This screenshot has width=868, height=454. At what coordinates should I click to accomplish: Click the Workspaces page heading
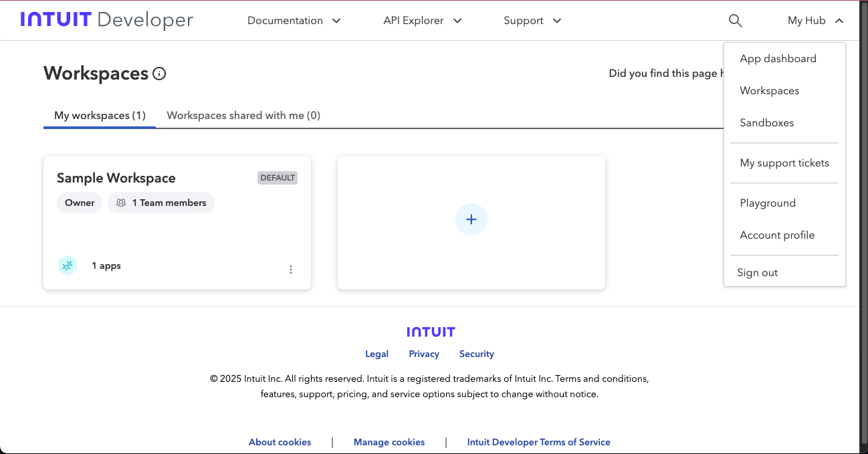click(x=96, y=74)
